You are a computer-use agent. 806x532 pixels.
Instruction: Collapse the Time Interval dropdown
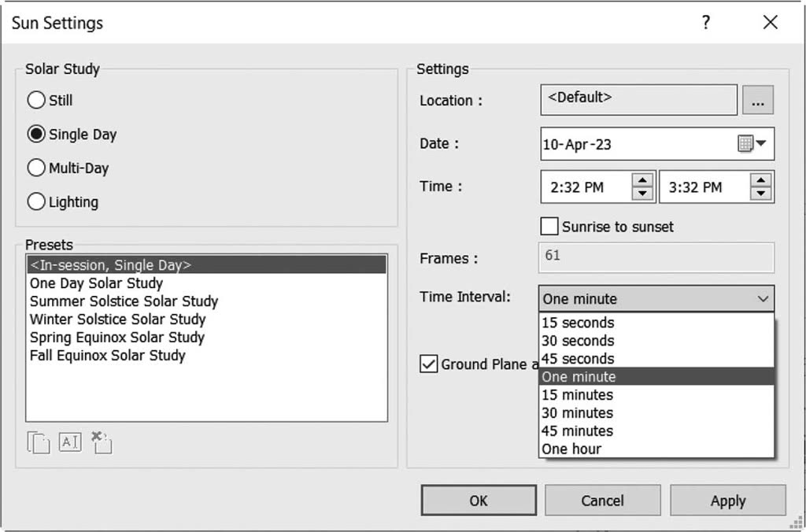pyautogui.click(x=763, y=298)
